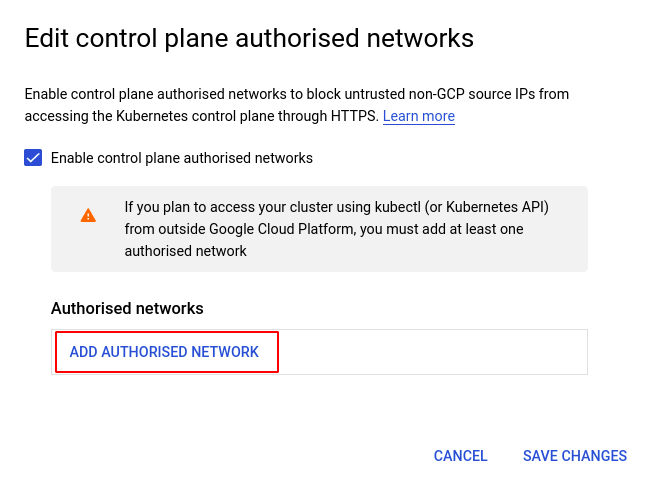Cancel the authorised networks dialog
This screenshot has width=654, height=489.
pyautogui.click(x=460, y=456)
